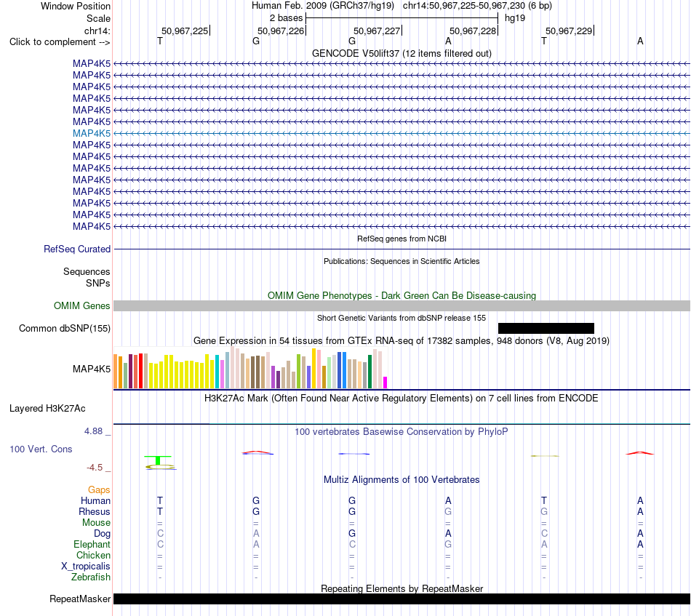Click the OMIM Gene Phenotypes green title
Image resolution: width=691 pixels, height=616 pixels.
402,296
